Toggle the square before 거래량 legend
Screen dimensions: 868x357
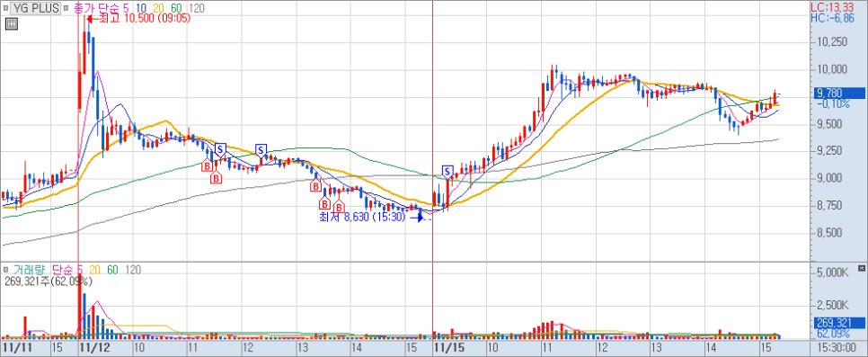point(5,270)
